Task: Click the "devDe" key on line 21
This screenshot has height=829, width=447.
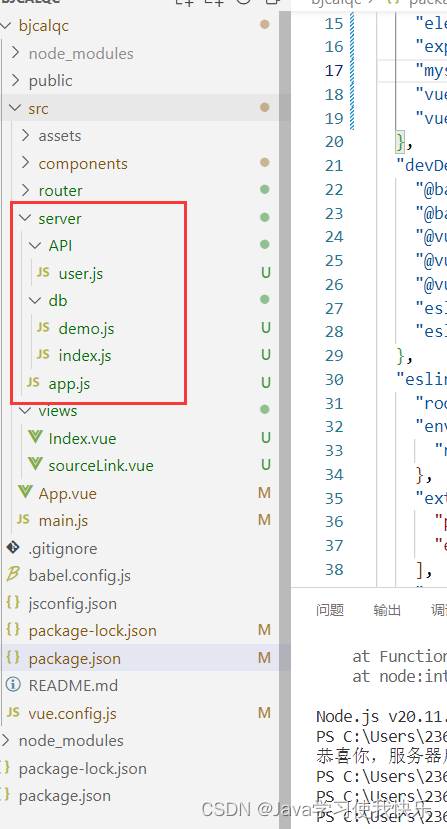Action: [422, 165]
